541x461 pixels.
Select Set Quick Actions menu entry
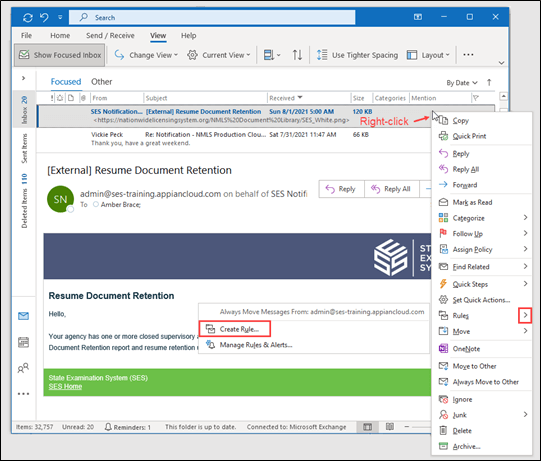(481, 300)
